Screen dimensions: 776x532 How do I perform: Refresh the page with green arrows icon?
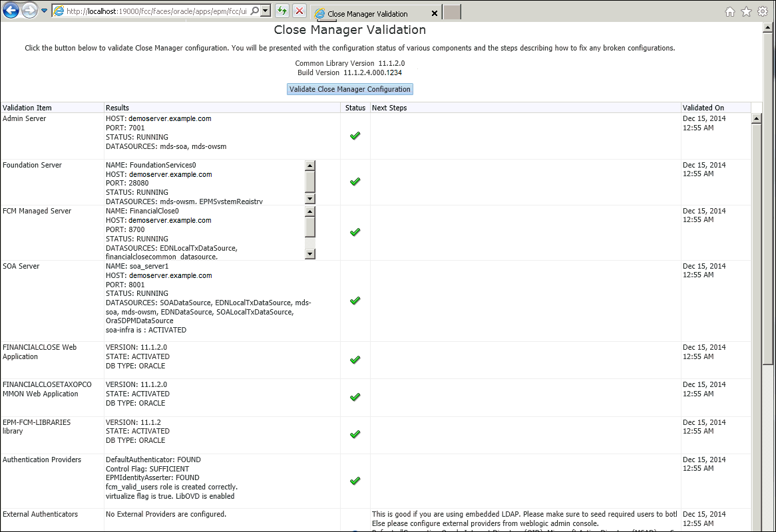click(x=282, y=11)
